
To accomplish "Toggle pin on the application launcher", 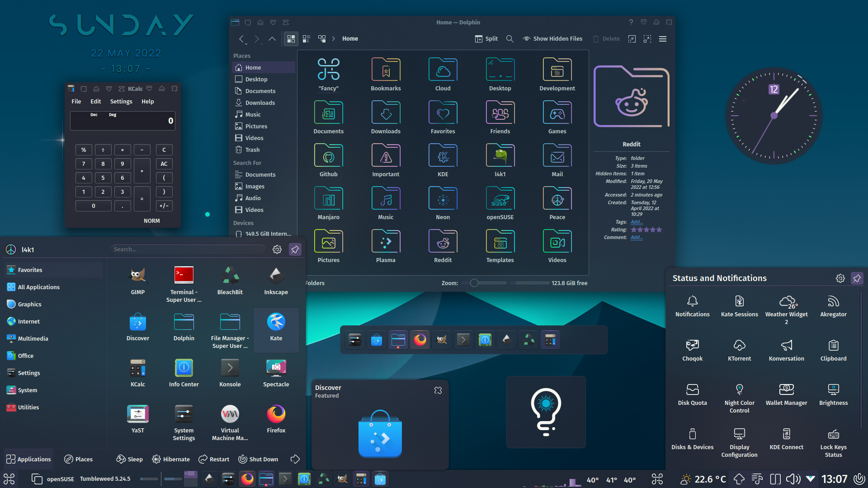I will click(x=295, y=249).
